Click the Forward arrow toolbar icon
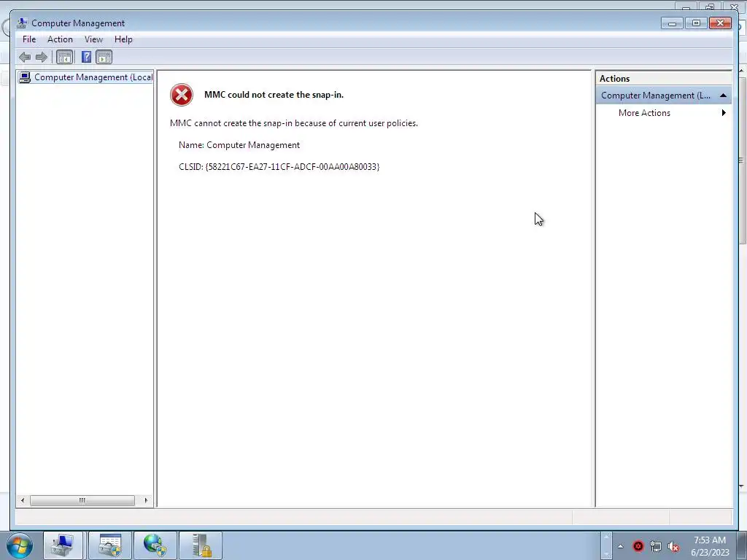This screenshot has width=747, height=560. pyautogui.click(x=42, y=58)
